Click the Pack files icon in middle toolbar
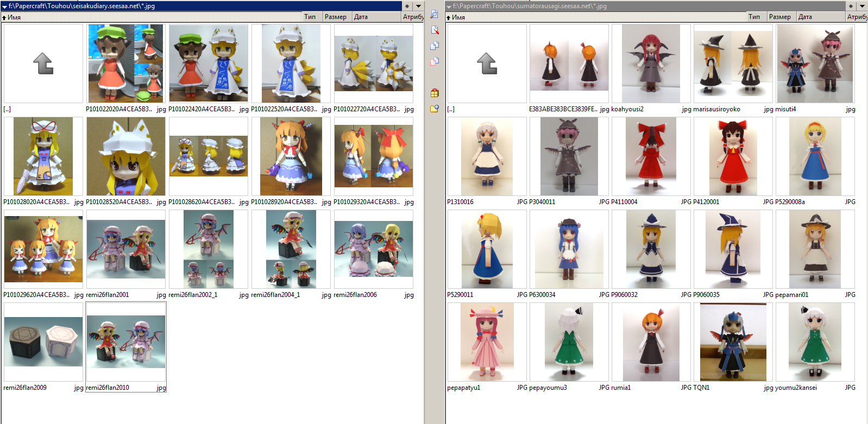 point(435,93)
